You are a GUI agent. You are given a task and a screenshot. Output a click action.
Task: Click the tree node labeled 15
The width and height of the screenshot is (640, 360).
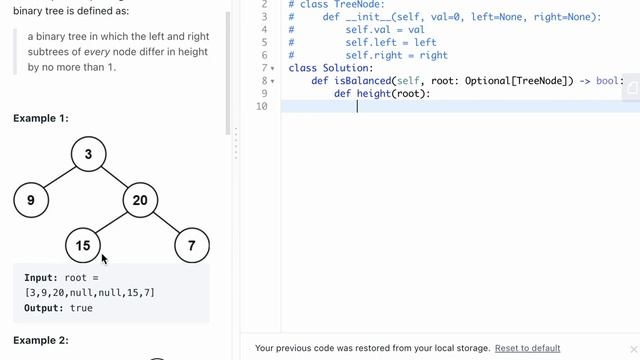83,245
